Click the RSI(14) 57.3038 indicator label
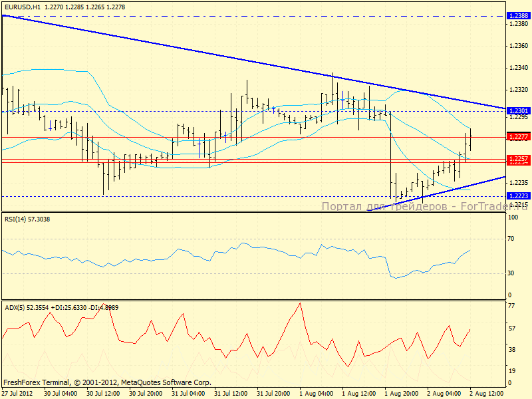 [27, 219]
